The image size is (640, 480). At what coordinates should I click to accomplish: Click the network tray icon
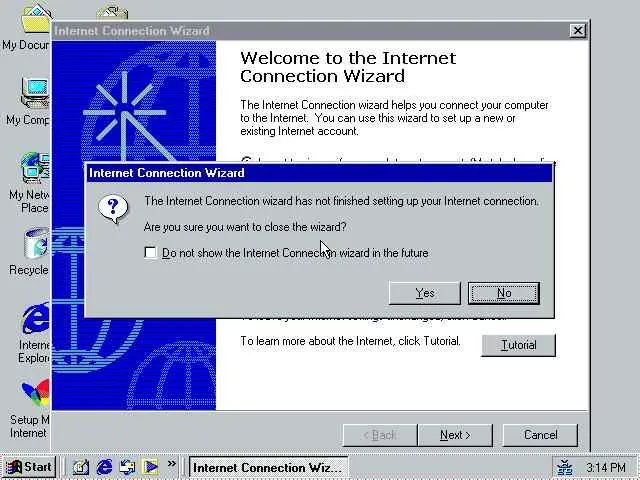pos(565,467)
